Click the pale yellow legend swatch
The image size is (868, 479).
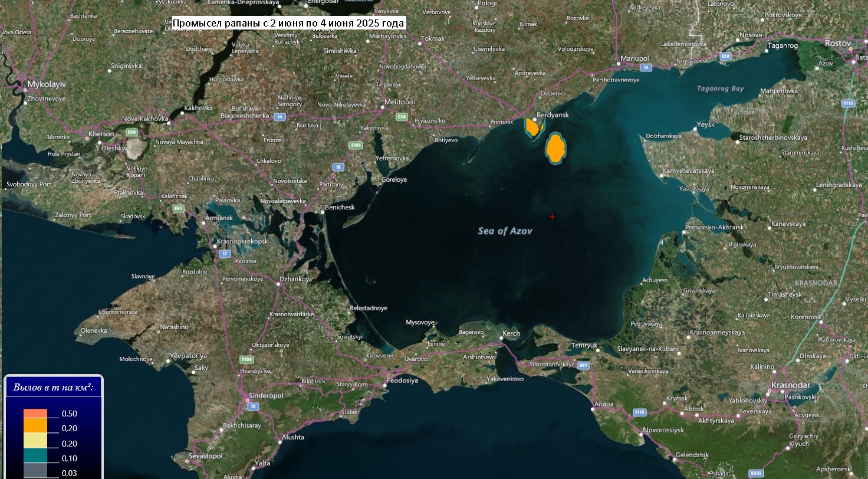35,441
